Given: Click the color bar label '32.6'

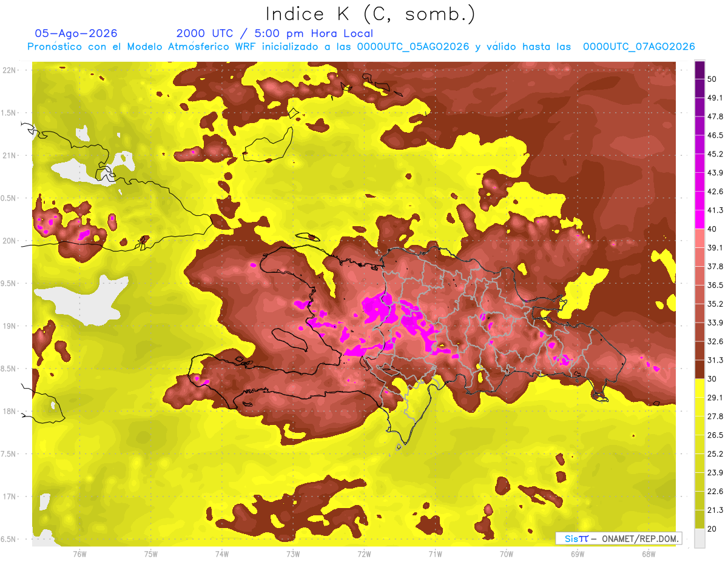Looking at the screenshot, I should pyautogui.click(x=715, y=341).
